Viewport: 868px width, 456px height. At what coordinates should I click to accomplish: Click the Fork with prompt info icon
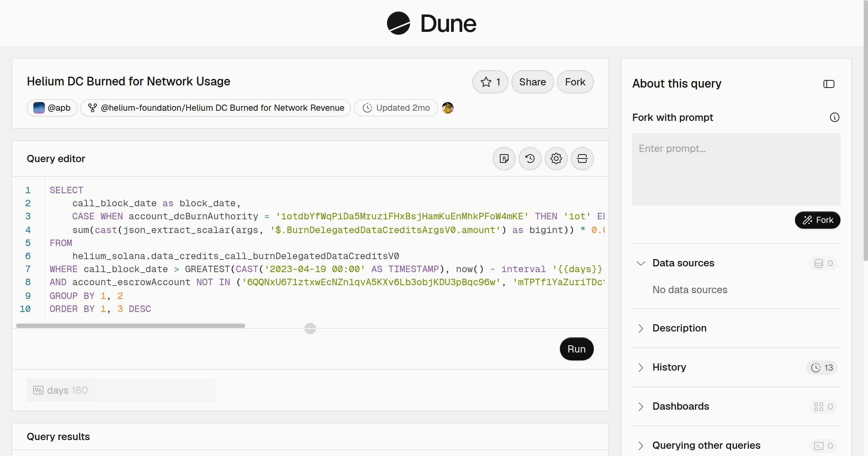[835, 117]
